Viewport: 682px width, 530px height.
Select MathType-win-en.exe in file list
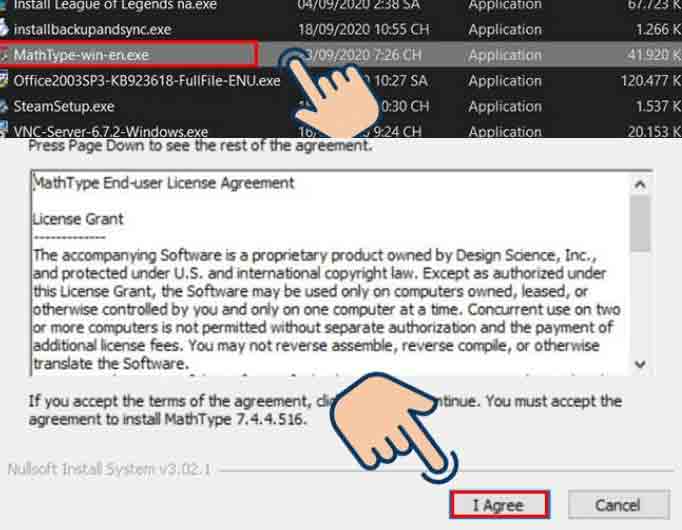click(81, 55)
